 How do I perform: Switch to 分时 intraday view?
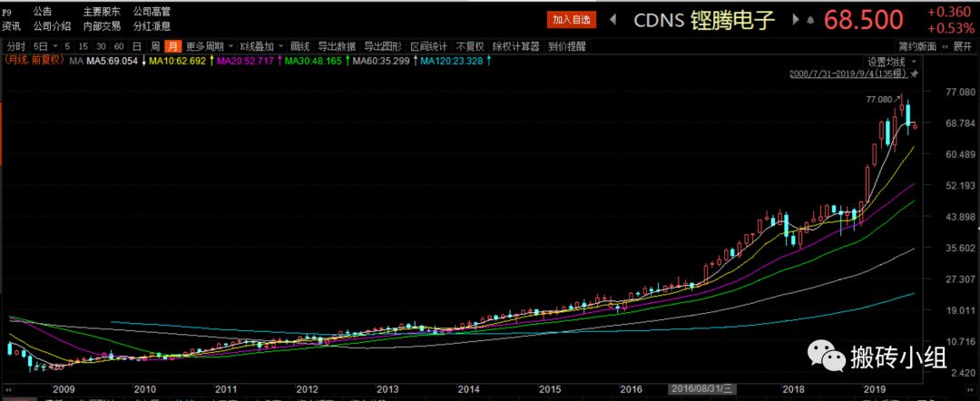[x=16, y=46]
